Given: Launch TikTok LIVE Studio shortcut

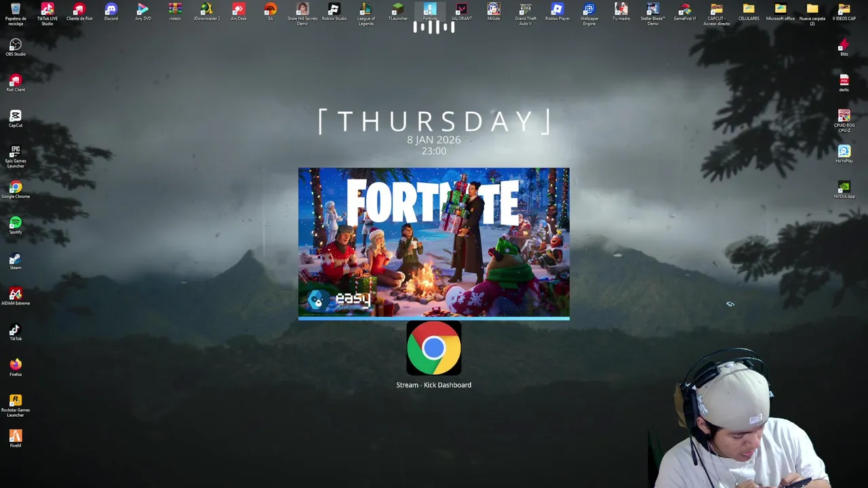Looking at the screenshot, I should click(47, 14).
